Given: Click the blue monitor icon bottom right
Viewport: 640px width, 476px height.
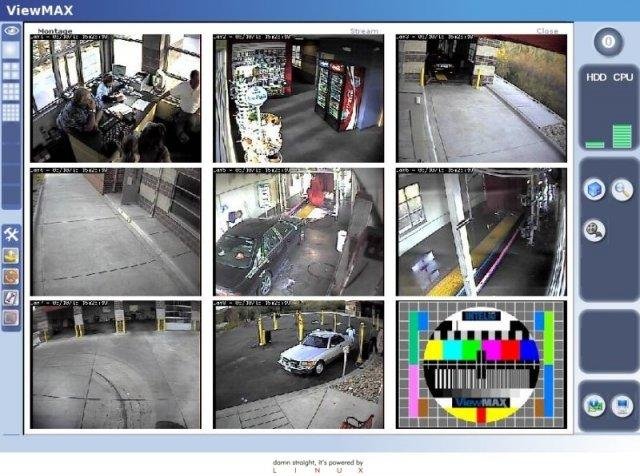Looking at the screenshot, I should [622, 406].
